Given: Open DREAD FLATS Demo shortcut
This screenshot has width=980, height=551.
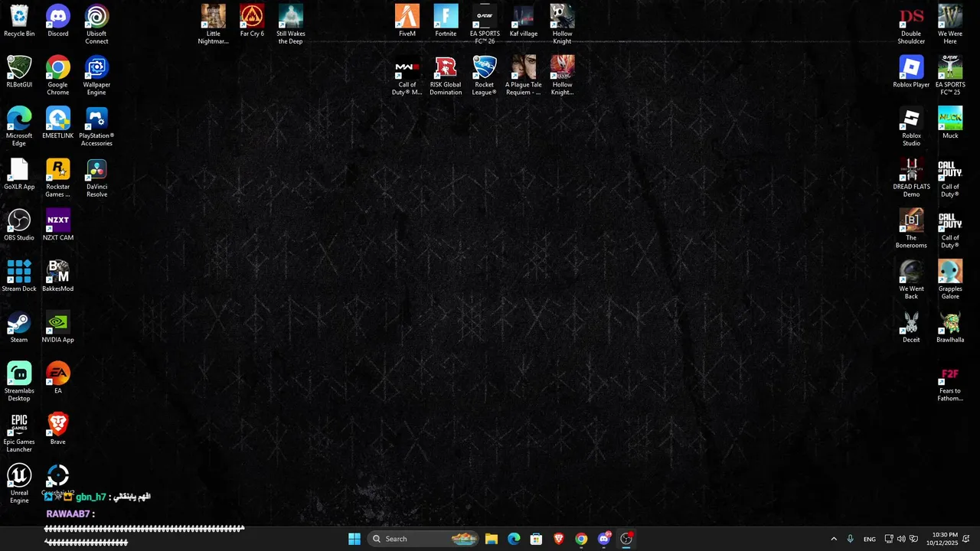Looking at the screenshot, I should click(x=911, y=178).
